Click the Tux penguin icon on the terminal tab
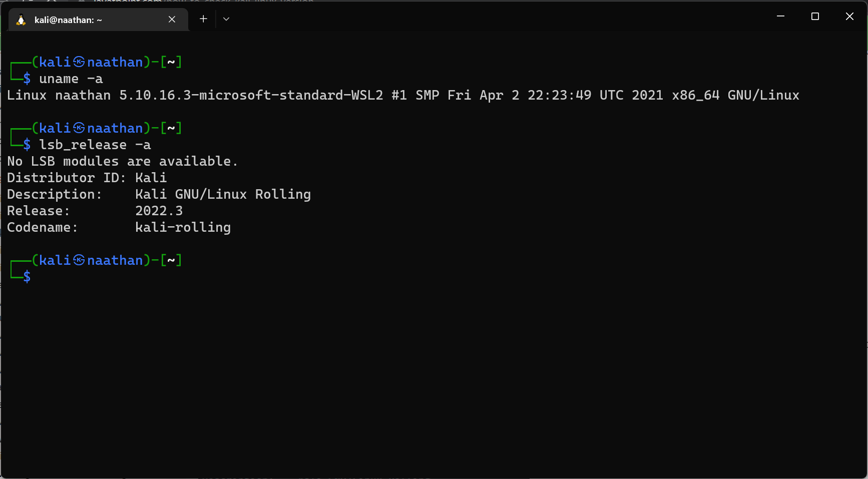The width and height of the screenshot is (868, 479). (x=21, y=20)
